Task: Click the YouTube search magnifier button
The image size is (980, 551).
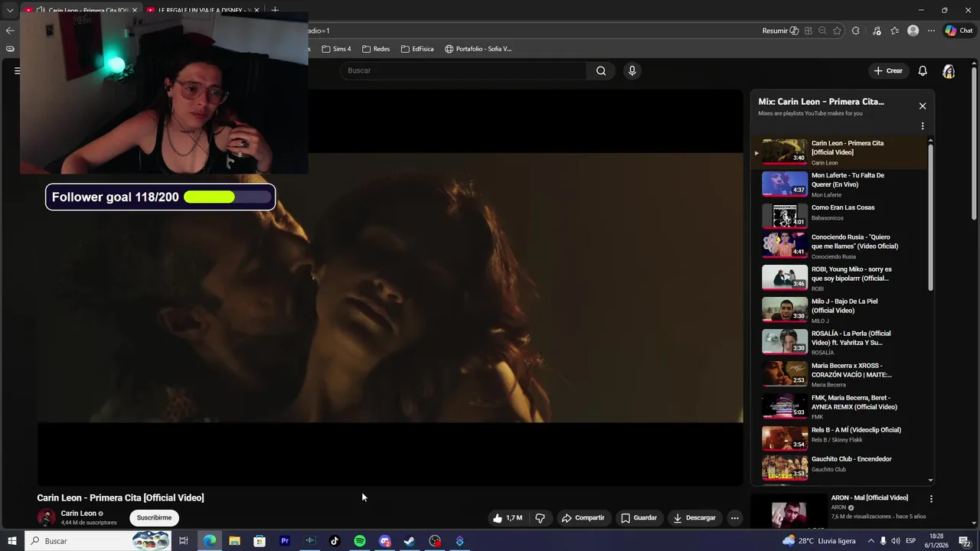Action: click(601, 70)
